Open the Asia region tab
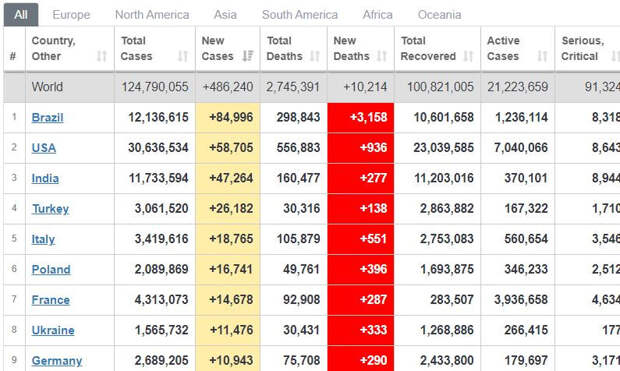 pyautogui.click(x=225, y=15)
